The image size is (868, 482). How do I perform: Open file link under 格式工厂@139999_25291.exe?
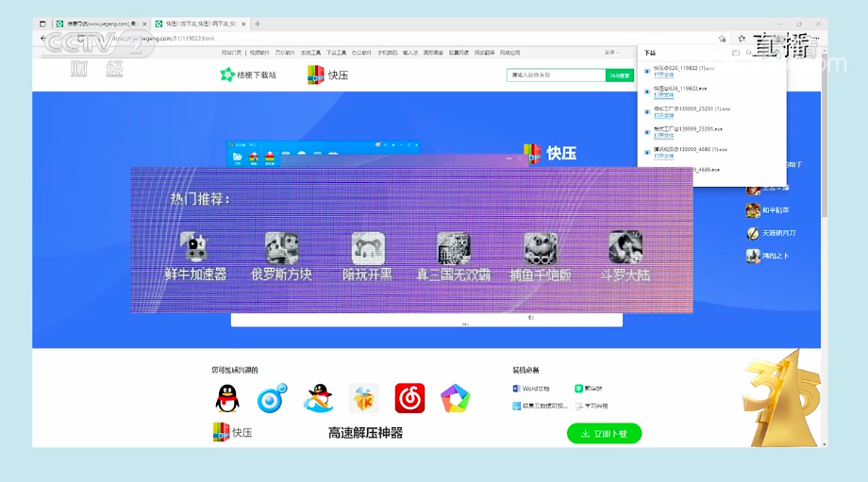664,135
